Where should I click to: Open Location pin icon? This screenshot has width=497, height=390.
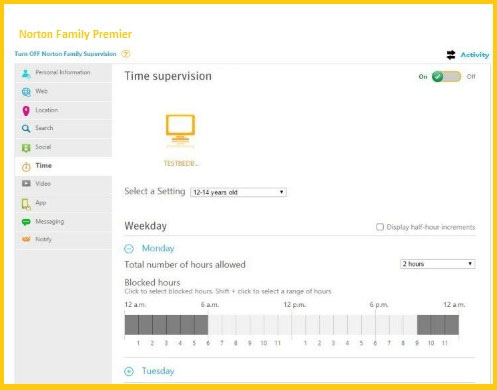[x=26, y=111]
